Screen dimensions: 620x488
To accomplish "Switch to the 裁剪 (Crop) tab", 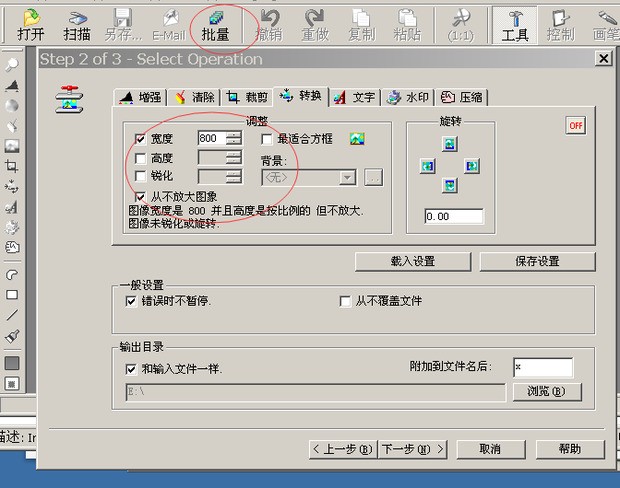I will click(248, 97).
